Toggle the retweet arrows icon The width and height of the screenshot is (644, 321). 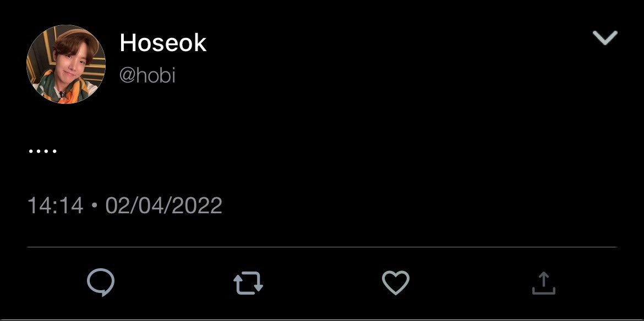pos(248,283)
